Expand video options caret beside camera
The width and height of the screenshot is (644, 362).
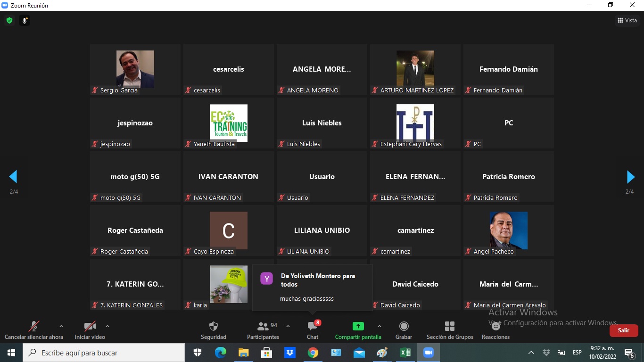[x=107, y=326]
